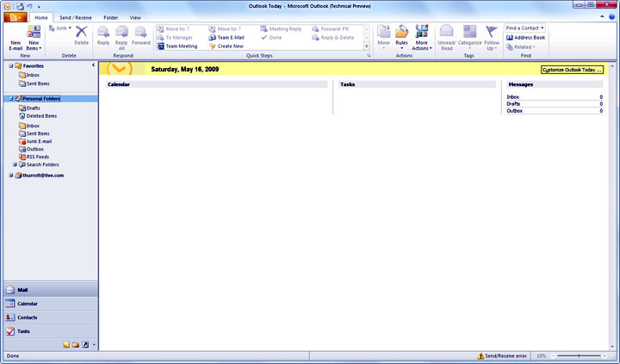Open the Address Book
Viewport: 620px width, 364px height.
pyautogui.click(x=525, y=38)
